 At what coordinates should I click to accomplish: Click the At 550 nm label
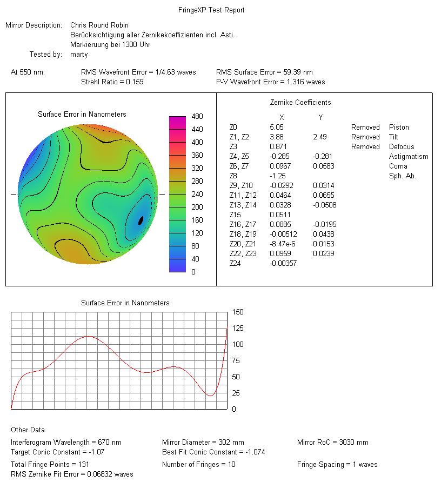[x=28, y=72]
